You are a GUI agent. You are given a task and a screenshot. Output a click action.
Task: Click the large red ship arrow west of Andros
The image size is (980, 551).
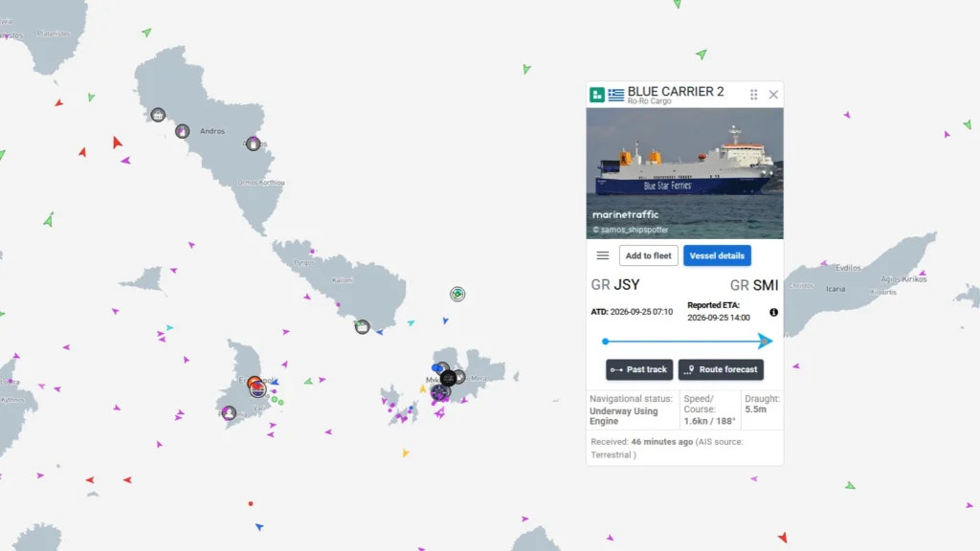(117, 143)
